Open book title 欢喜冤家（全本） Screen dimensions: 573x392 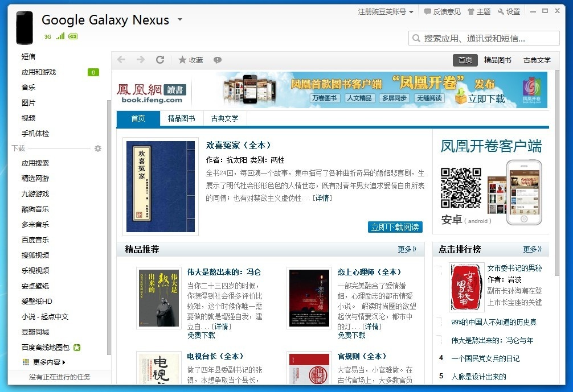click(x=238, y=145)
